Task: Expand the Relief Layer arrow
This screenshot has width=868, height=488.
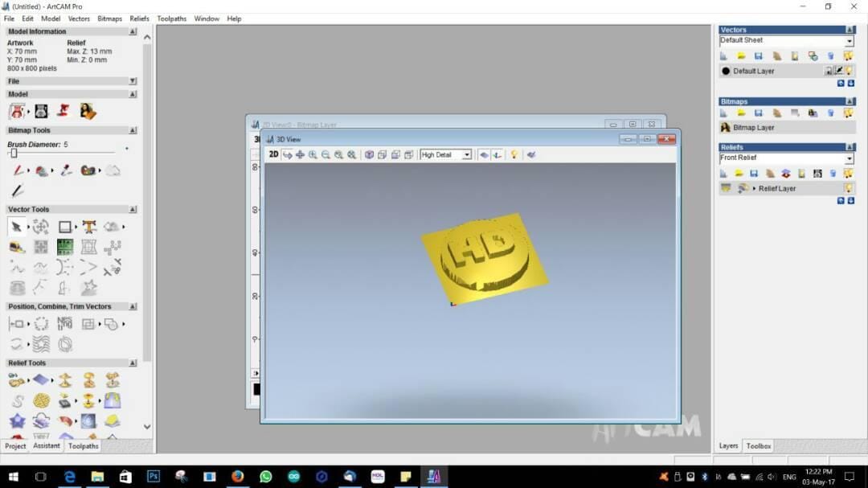Action: pos(754,189)
